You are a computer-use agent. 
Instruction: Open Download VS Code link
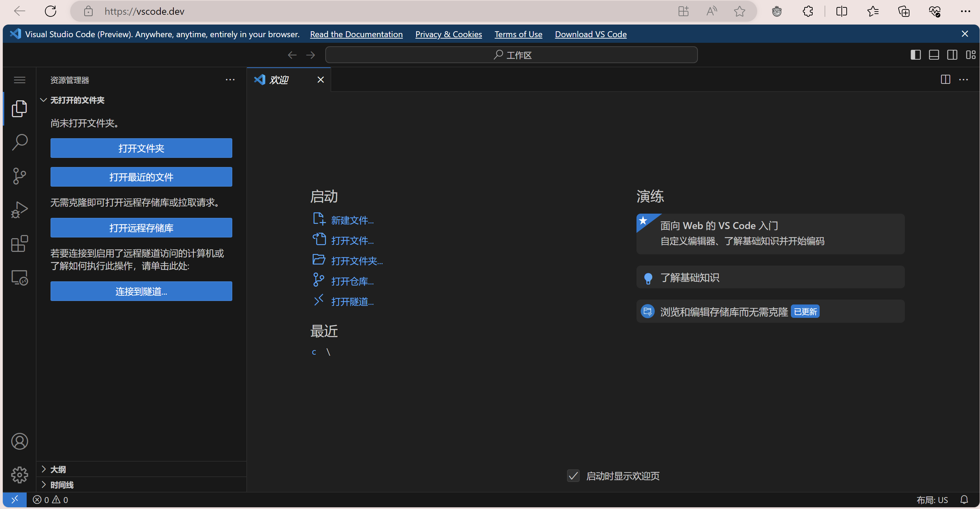coord(591,34)
